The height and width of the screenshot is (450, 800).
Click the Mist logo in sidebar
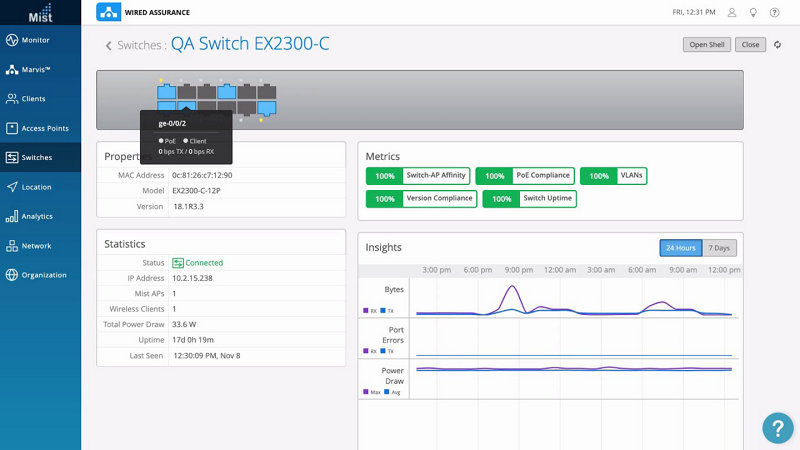[x=40, y=13]
